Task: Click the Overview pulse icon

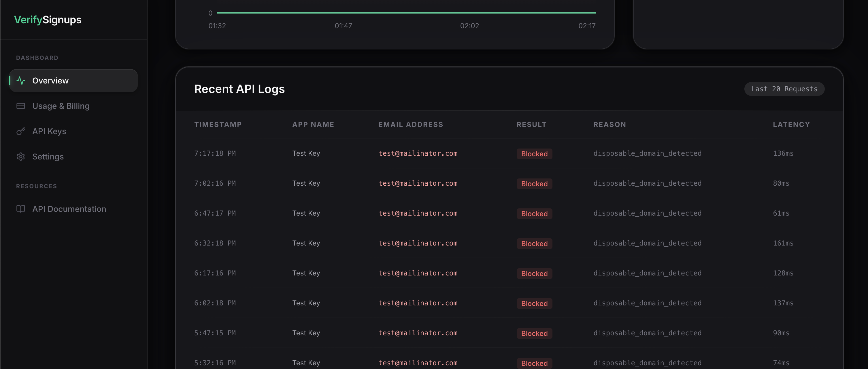Action: (x=21, y=81)
